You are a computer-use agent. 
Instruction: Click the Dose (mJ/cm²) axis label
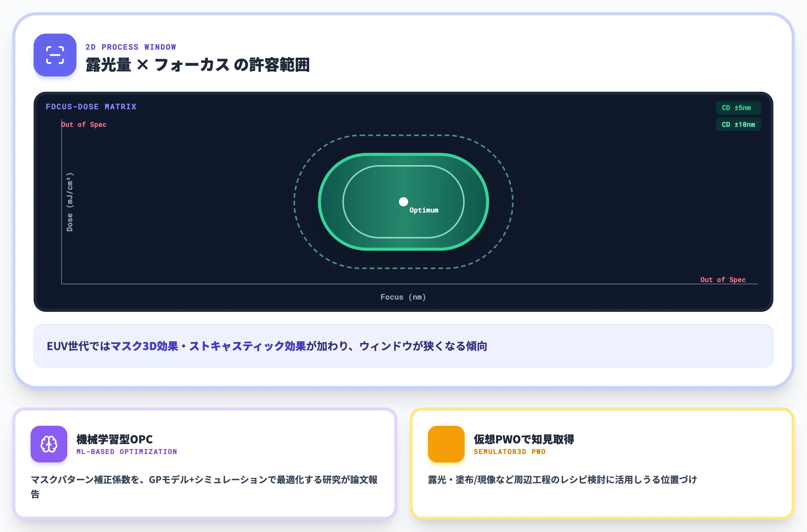[70, 202]
